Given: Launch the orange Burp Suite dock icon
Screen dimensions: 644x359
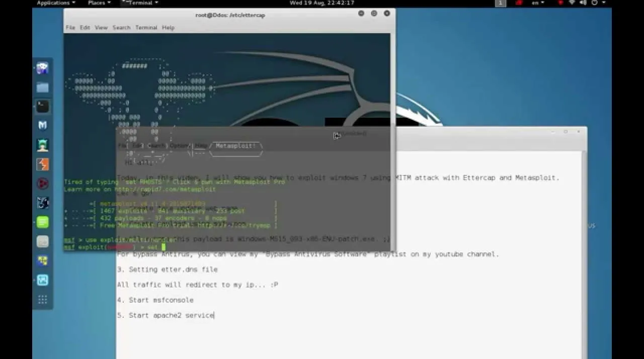Looking at the screenshot, I should click(x=43, y=164).
